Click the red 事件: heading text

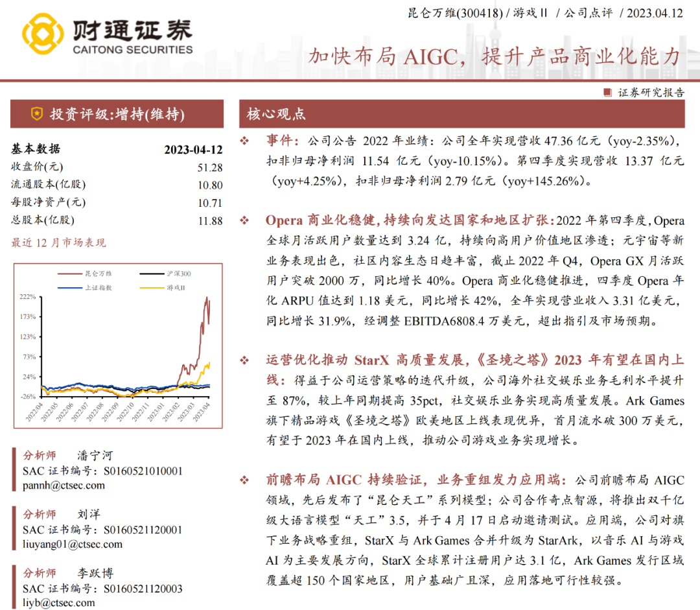(x=283, y=141)
